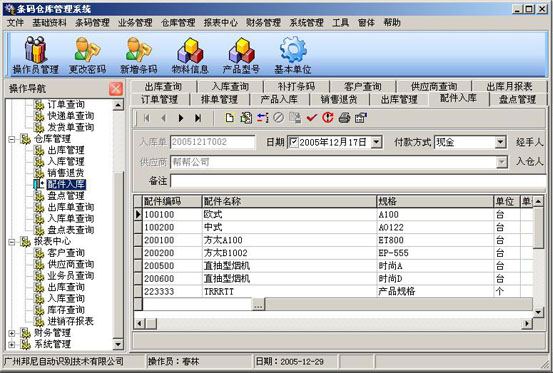Click the red checkmark save icon

311,118
